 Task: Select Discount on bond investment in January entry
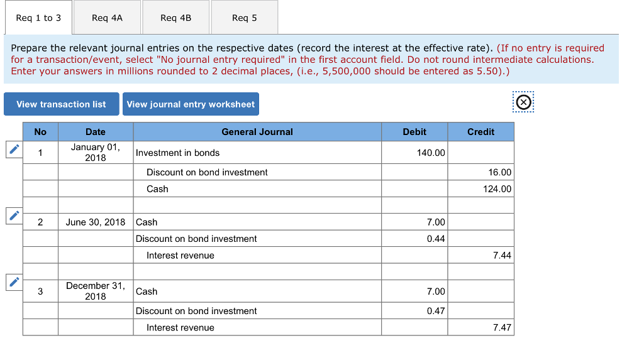tap(257, 172)
